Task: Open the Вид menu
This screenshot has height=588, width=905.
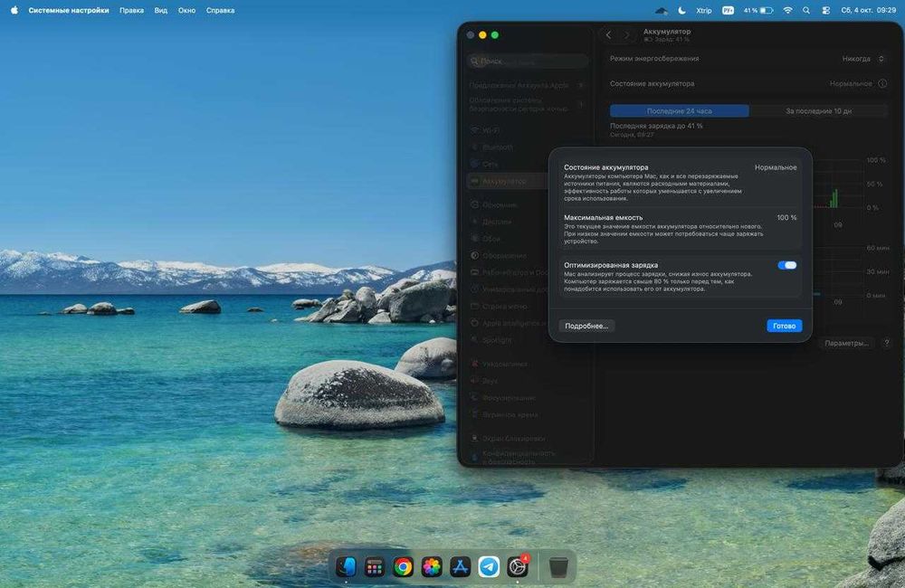Action: [x=160, y=10]
